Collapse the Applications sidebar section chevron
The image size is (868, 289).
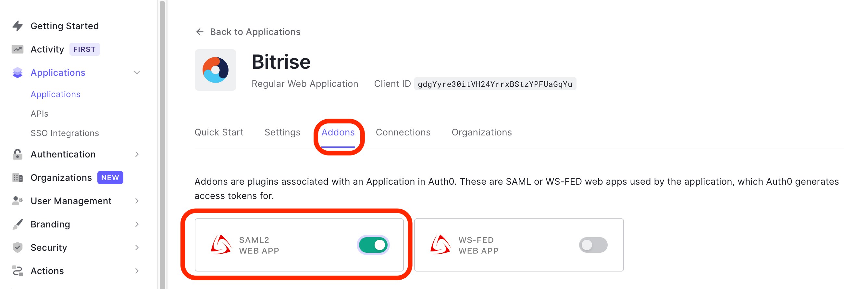[137, 73]
